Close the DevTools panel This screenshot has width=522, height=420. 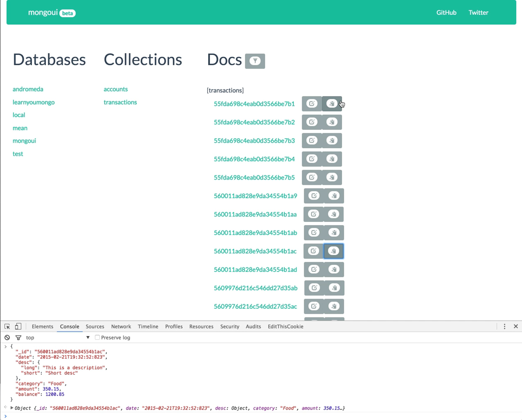click(x=516, y=326)
